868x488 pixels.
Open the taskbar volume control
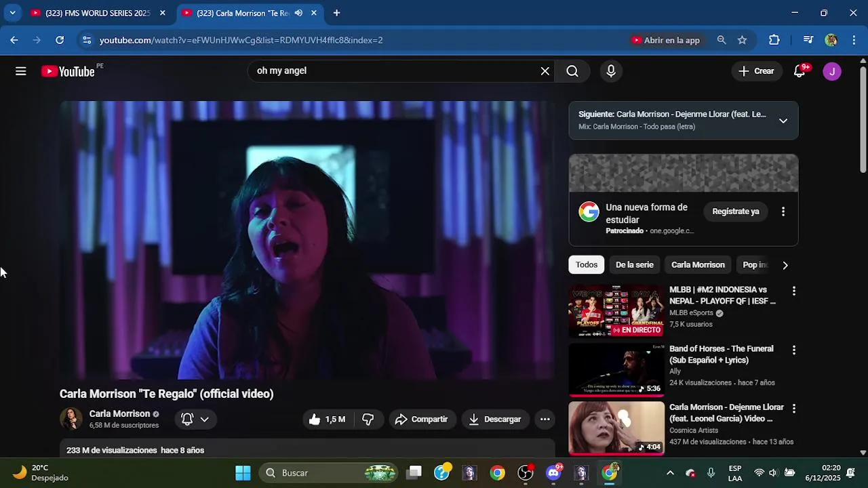(x=774, y=473)
